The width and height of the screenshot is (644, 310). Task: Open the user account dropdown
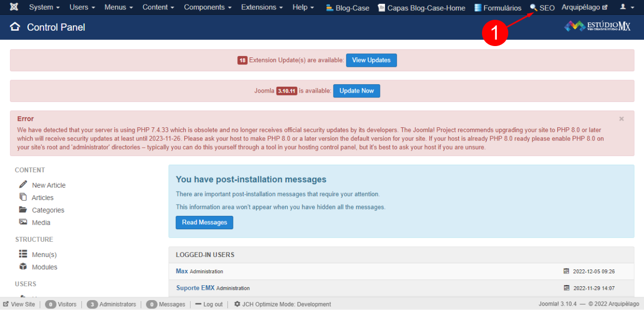(x=627, y=7)
